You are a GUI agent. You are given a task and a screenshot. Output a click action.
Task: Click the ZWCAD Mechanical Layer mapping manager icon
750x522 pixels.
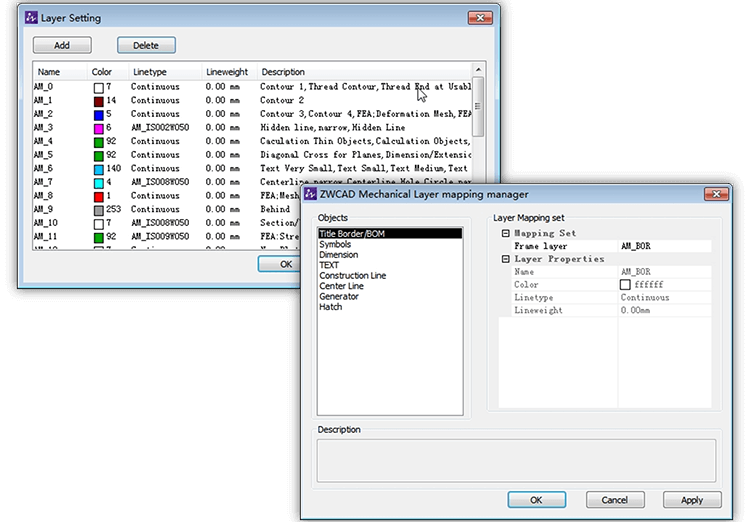coord(312,194)
